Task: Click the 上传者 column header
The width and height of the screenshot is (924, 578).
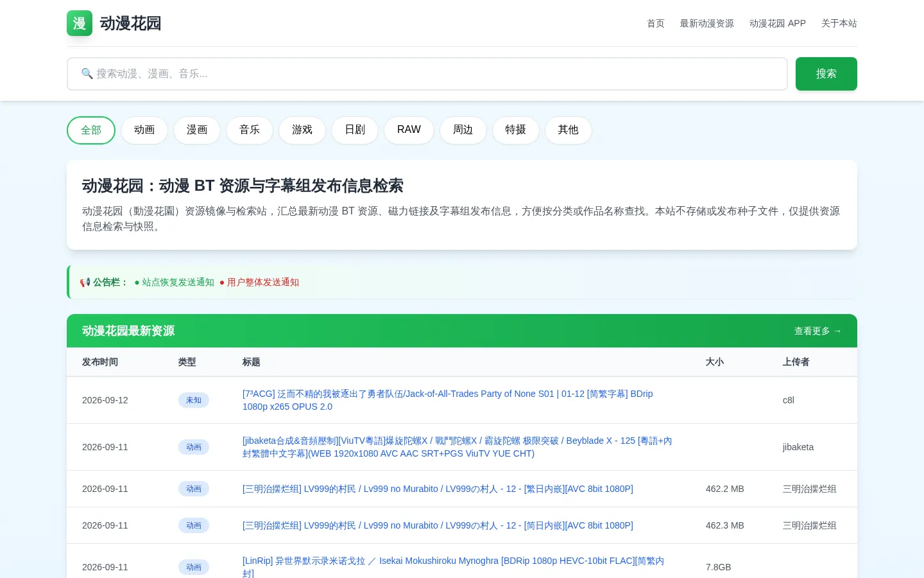Action: coord(796,362)
